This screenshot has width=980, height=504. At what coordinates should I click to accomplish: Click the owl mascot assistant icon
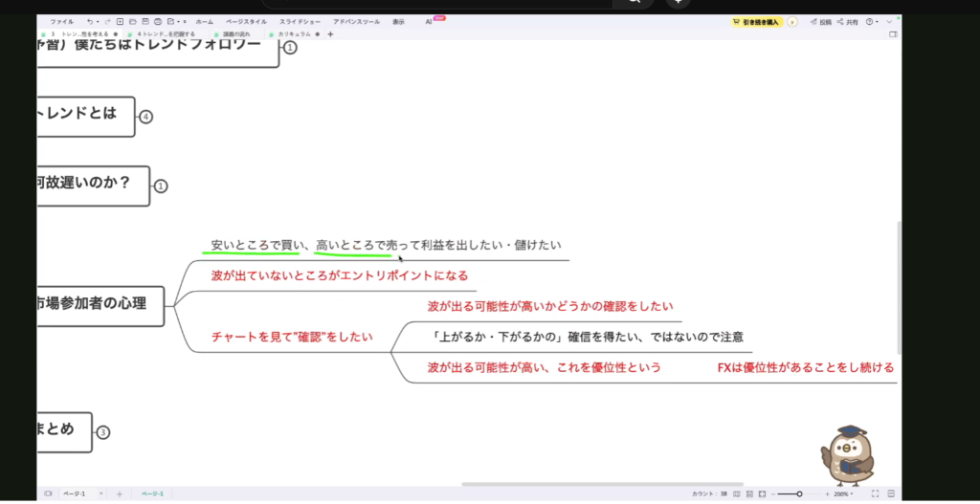pyautogui.click(x=847, y=455)
